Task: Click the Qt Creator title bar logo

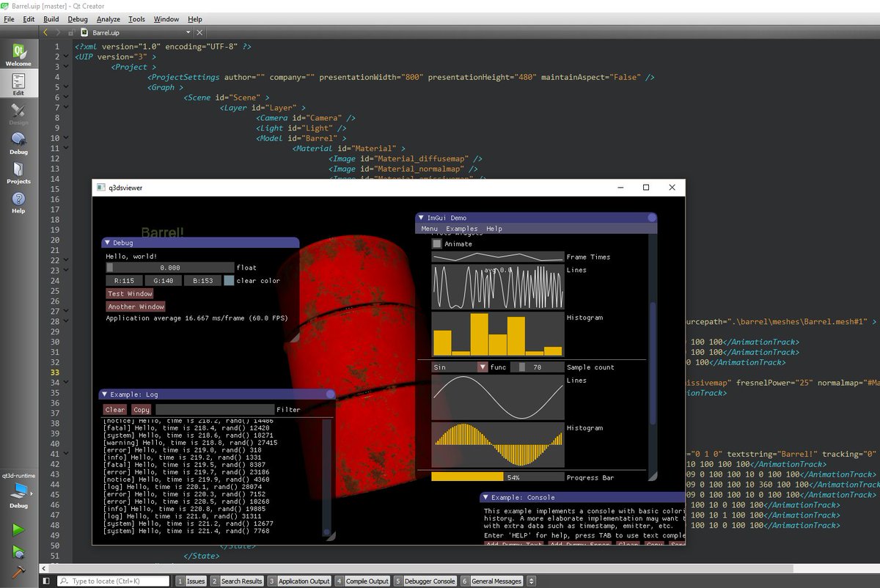Action: 6,6
